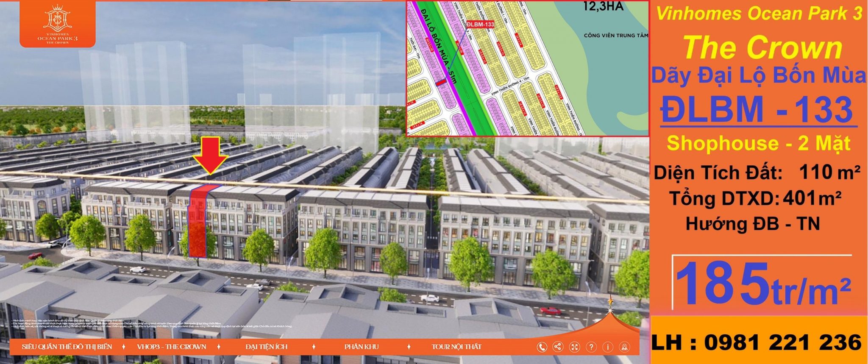Click 'Vinhomes Ocean Park 3' title text
This screenshot has width=868, height=364.
[x=759, y=13]
